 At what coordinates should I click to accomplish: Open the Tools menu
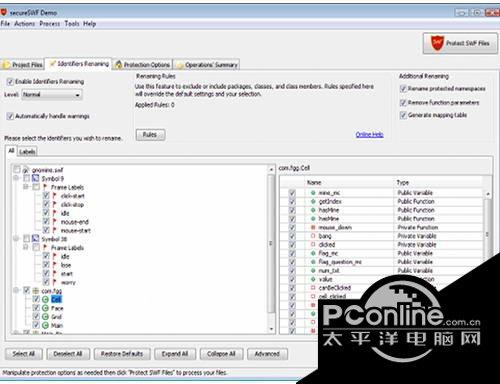[72, 24]
